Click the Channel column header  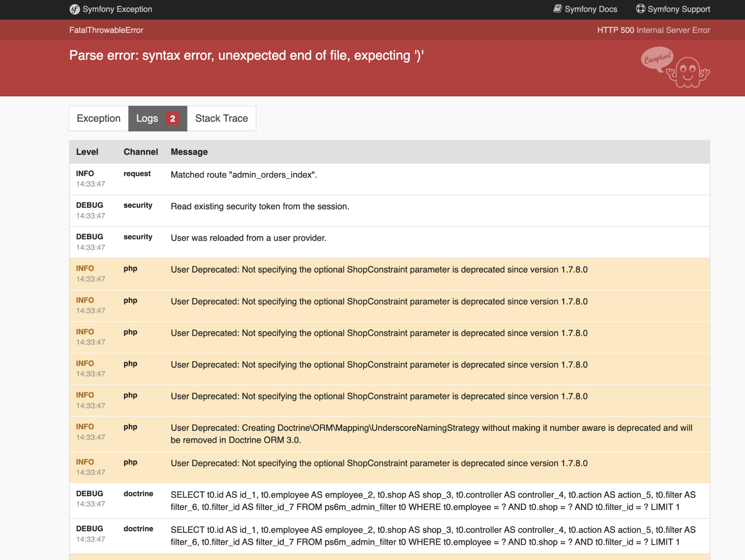coord(140,152)
